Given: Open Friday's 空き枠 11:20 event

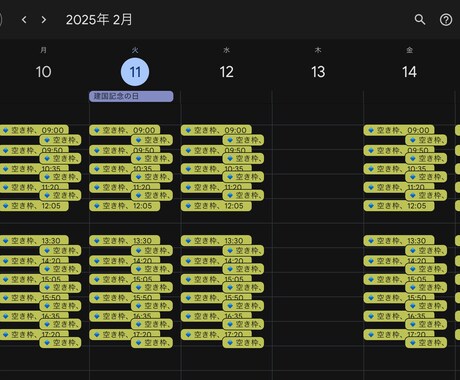Looking at the screenshot, I should point(399,187).
